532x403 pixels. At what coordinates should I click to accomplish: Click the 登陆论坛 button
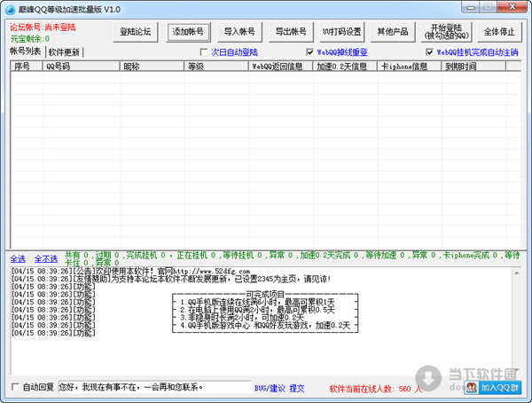click(x=136, y=32)
